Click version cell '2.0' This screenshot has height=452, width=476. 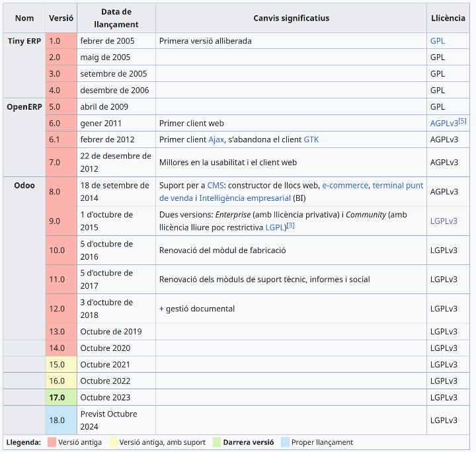pos(61,57)
